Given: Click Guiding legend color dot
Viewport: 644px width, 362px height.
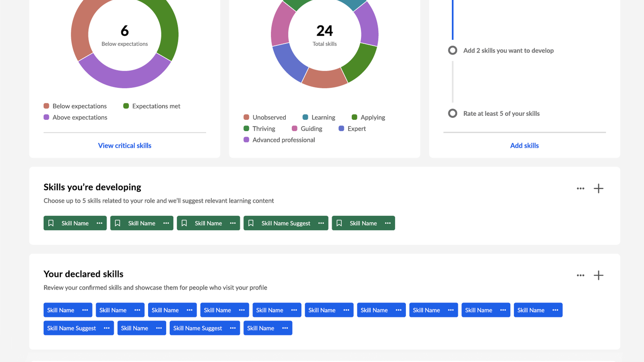Looking at the screenshot, I should pos(295,129).
